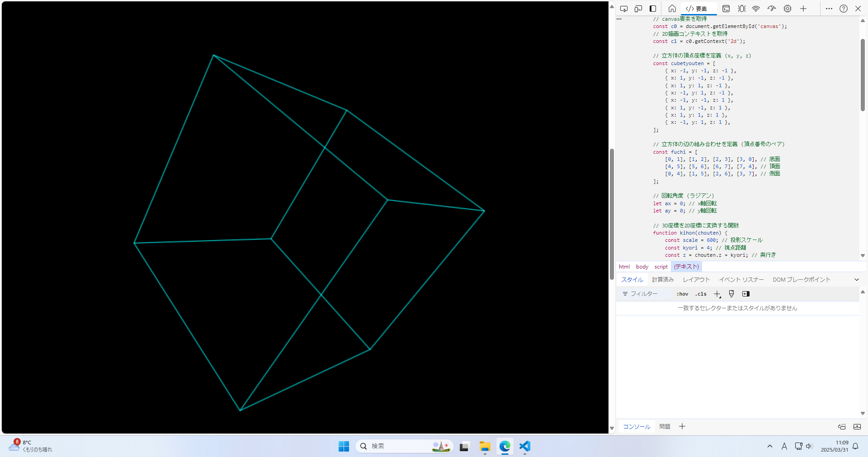Open the 問題 drawer tab
Screen dimensions: 868x457
[665, 426]
